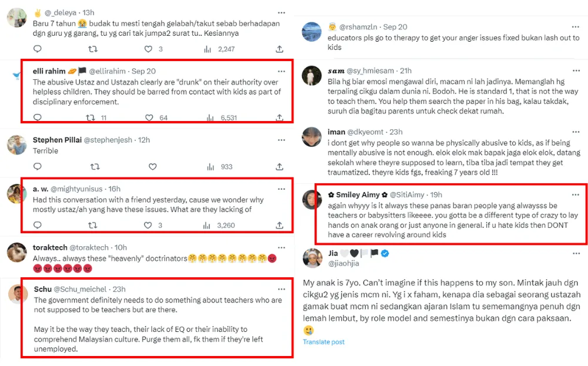Retweet the a. w. @mightyunisus post
The width and height of the screenshot is (588, 366).
tap(92, 225)
